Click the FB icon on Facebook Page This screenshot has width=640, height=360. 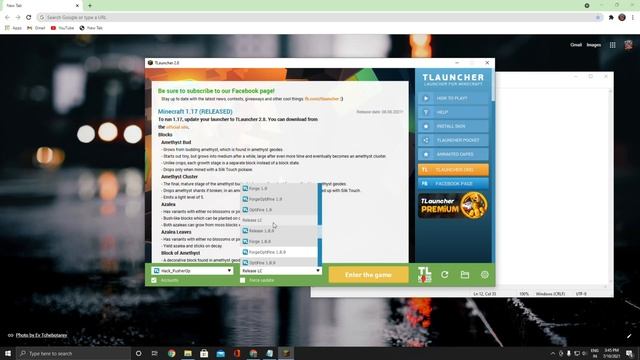click(425, 184)
